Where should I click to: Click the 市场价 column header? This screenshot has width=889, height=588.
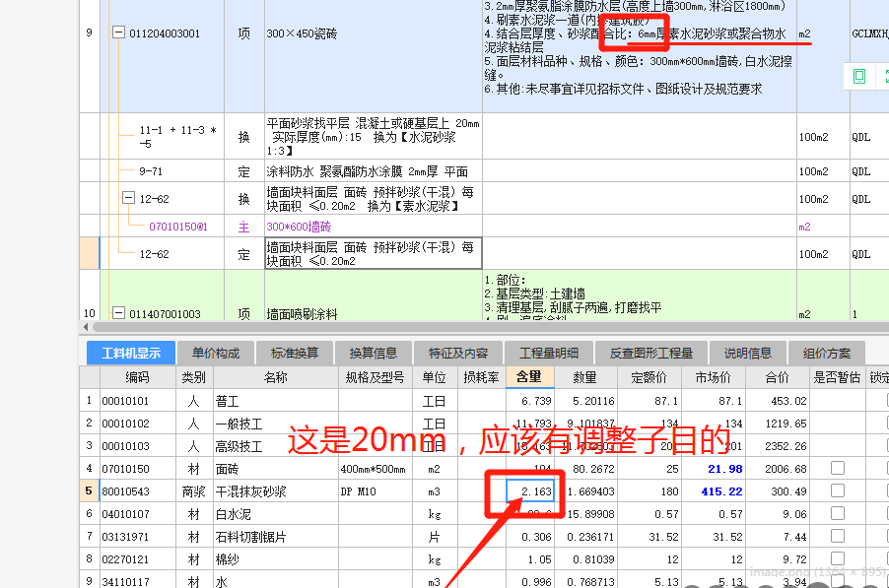coord(713,377)
